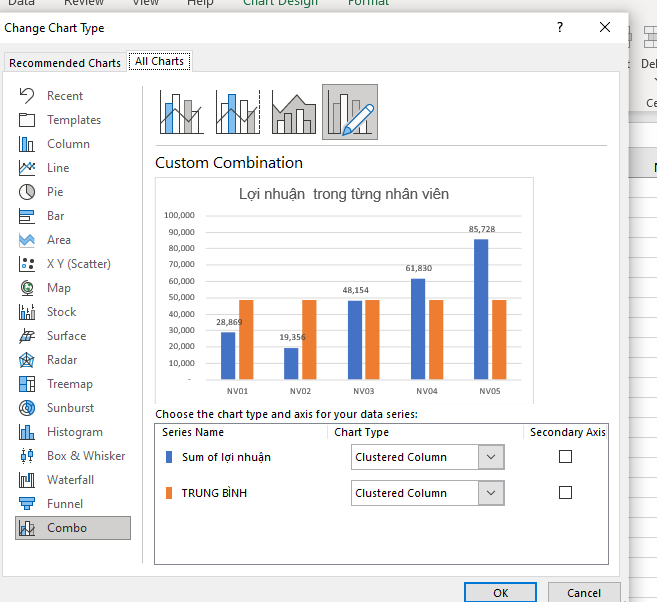Screen dimensions: 657x602
Task: Enable Secondary Axis for TRUNG BÌNH series
Action: tap(566, 493)
